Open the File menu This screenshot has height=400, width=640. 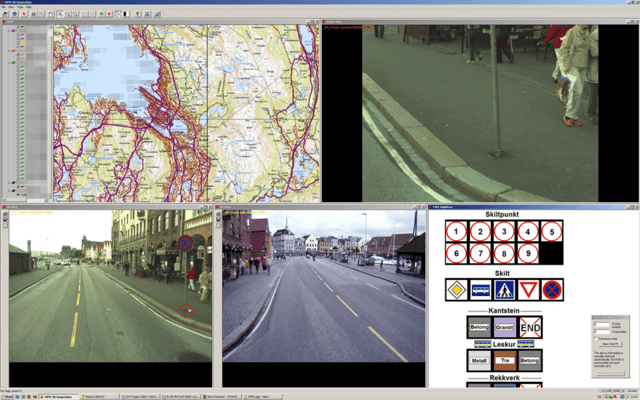[x=6, y=7]
